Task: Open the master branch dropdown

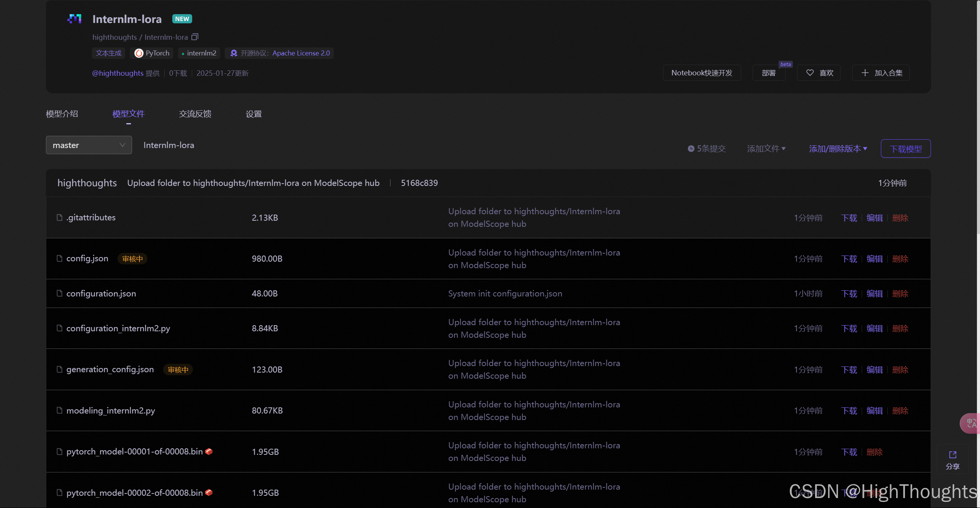Action: 89,145
